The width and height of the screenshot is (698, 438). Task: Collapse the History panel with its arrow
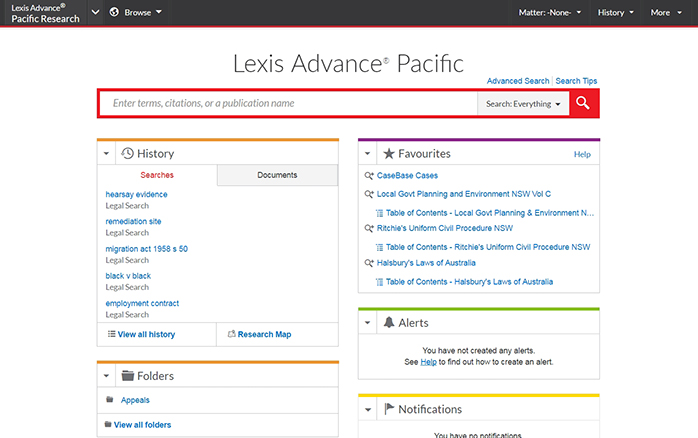(106, 153)
